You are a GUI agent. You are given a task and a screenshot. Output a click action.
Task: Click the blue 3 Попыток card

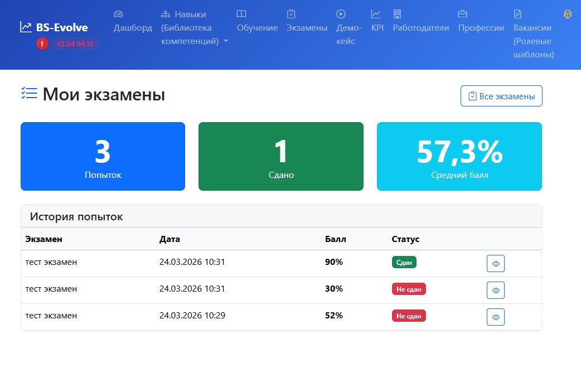[103, 156]
